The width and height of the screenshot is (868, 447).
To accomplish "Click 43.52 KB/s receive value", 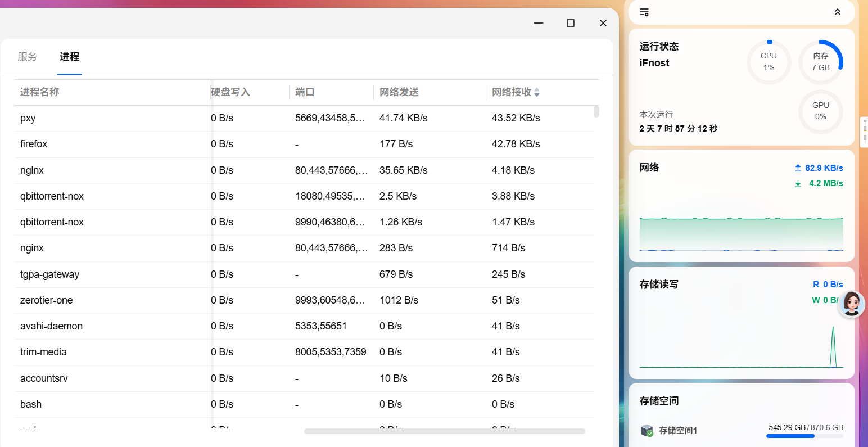I will coord(516,118).
